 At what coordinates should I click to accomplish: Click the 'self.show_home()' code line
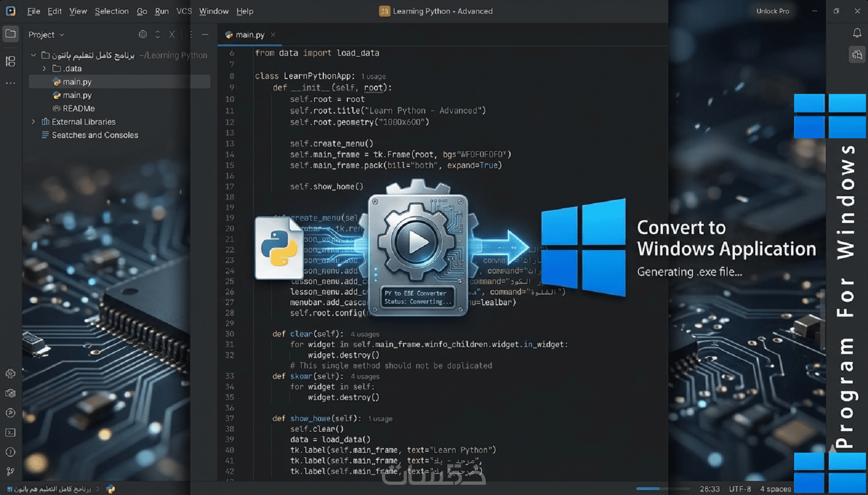326,187
